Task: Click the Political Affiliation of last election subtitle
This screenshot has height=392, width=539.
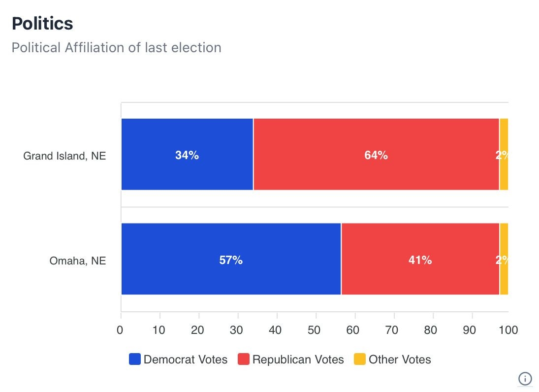Action: tap(116, 48)
